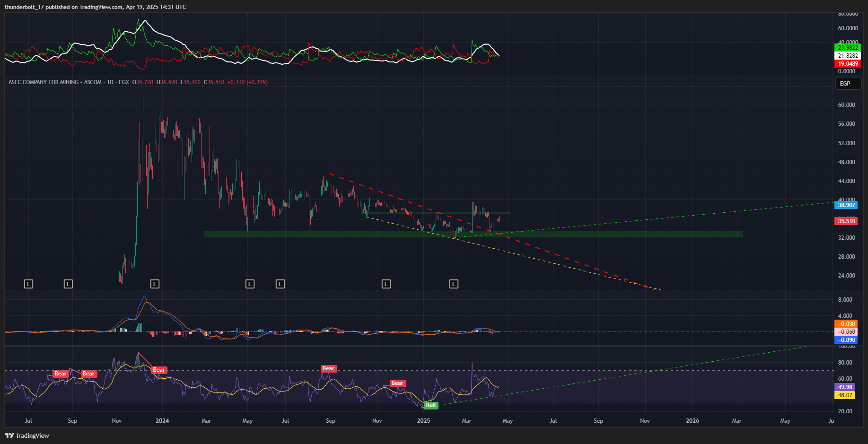868x444 pixels.
Task: Click the low value L35.400
Action: [190, 82]
